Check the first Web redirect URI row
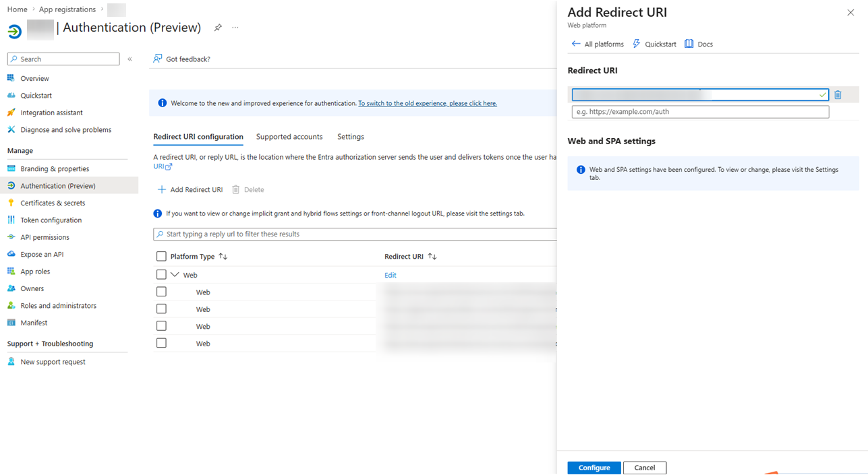Viewport: 868px width, 475px height. click(161, 292)
